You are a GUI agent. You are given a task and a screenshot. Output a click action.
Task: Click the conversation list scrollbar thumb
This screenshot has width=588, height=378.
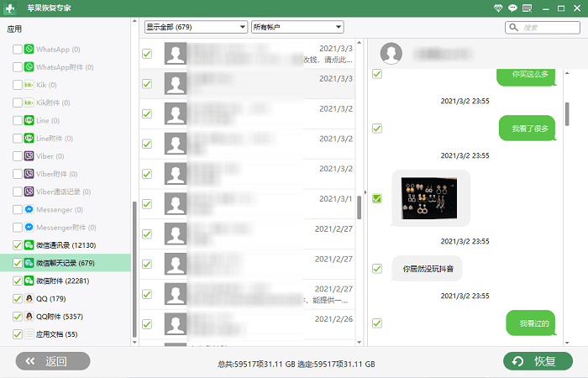pos(359,207)
